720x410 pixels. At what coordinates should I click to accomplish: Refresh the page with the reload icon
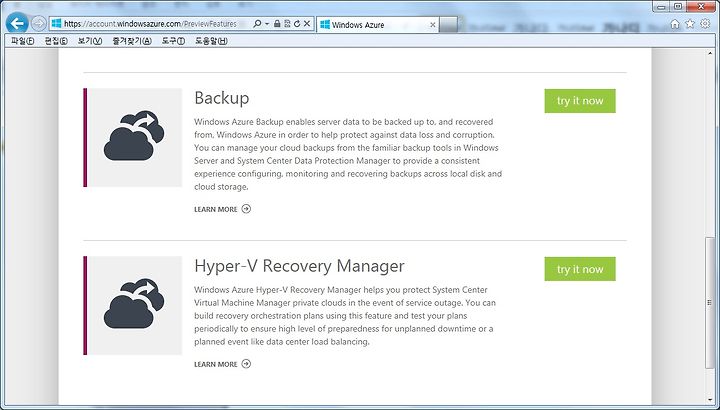point(297,24)
